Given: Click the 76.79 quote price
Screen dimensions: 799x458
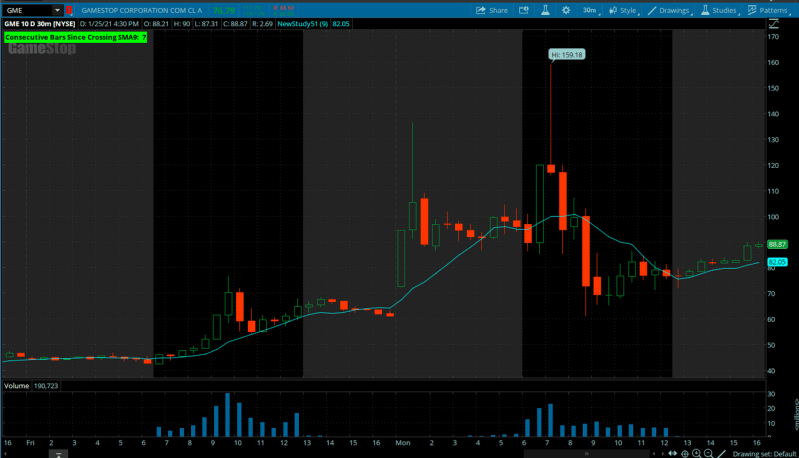Looking at the screenshot, I should point(224,10).
